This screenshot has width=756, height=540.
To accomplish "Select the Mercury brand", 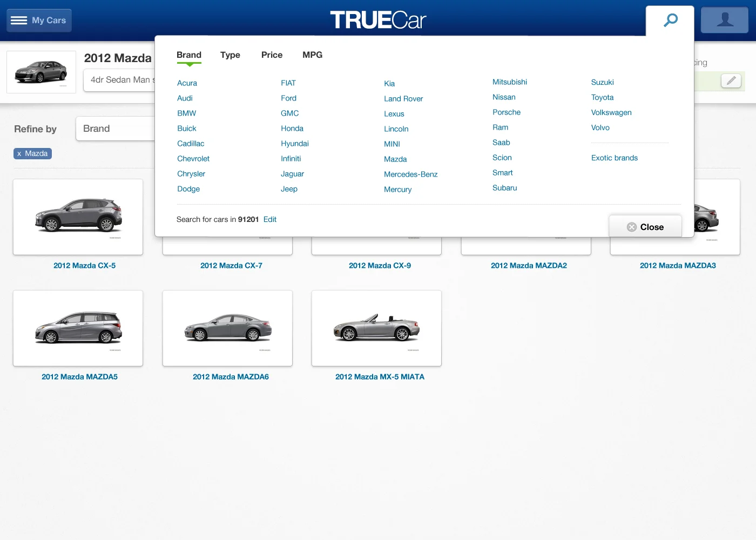I will point(398,190).
